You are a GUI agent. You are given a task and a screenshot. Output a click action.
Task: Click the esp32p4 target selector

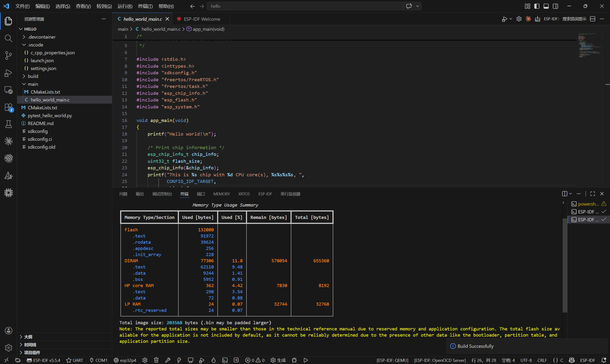(x=125, y=360)
